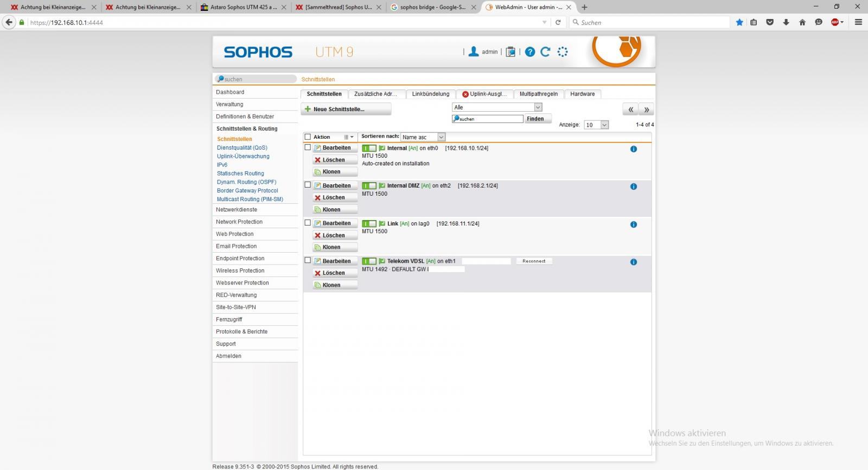
Task: Open the Aktion list options icon
Action: pos(348,137)
